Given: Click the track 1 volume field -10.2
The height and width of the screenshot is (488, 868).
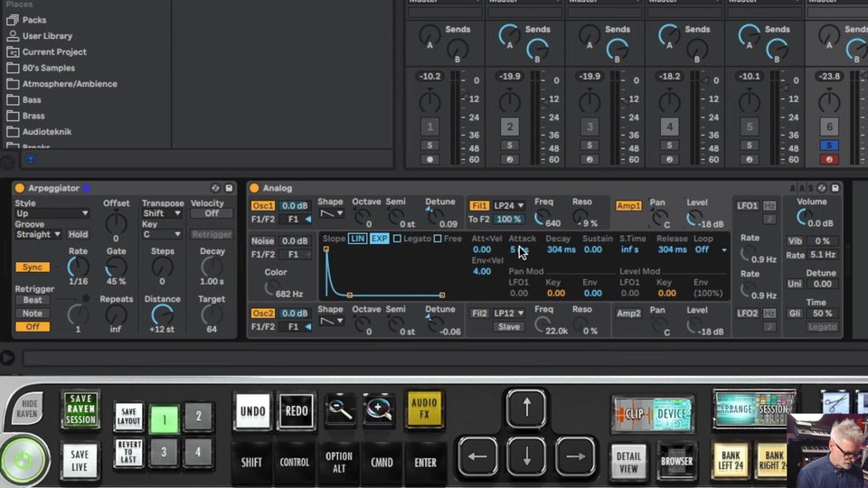Looking at the screenshot, I should [x=430, y=76].
